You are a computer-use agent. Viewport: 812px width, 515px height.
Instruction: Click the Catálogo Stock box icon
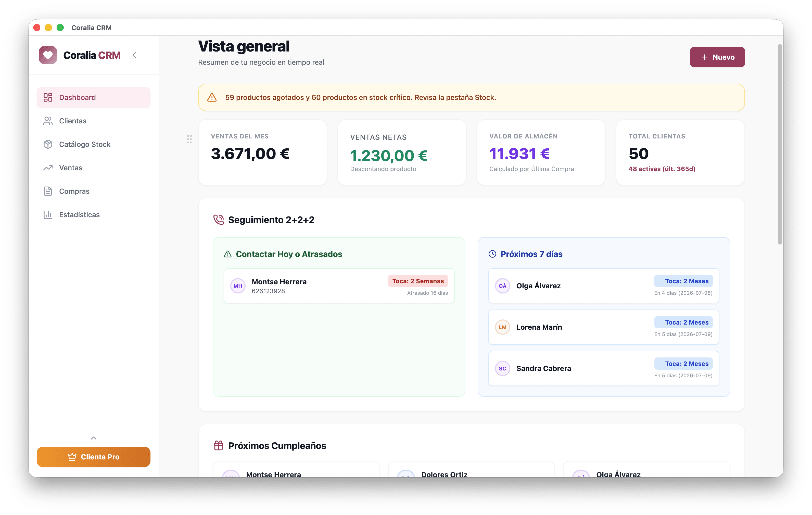click(48, 144)
